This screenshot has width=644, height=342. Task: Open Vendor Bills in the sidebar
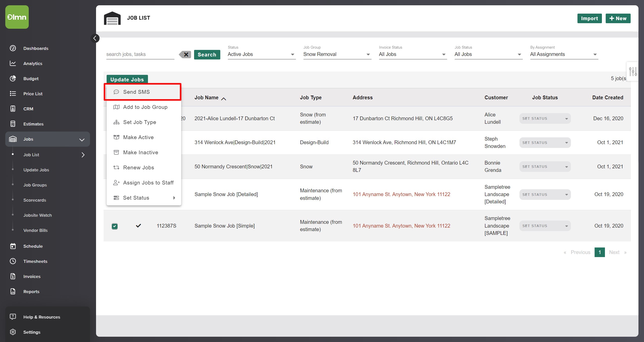36,230
